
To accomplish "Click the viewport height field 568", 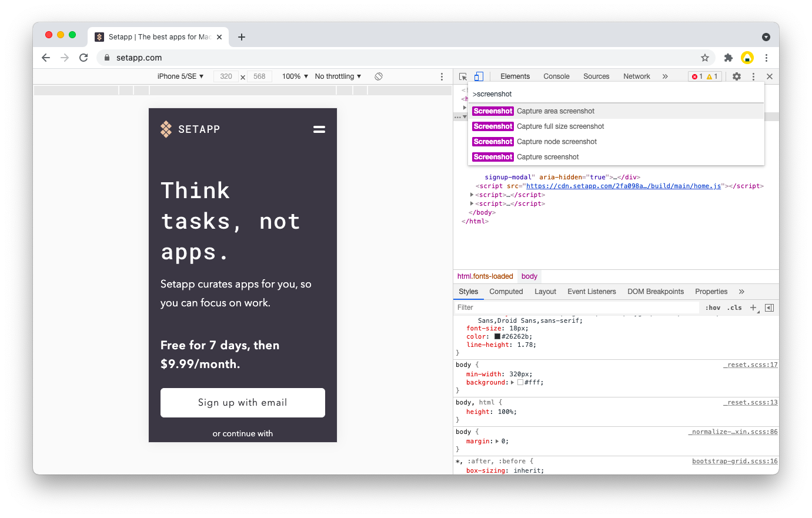I will (259, 76).
